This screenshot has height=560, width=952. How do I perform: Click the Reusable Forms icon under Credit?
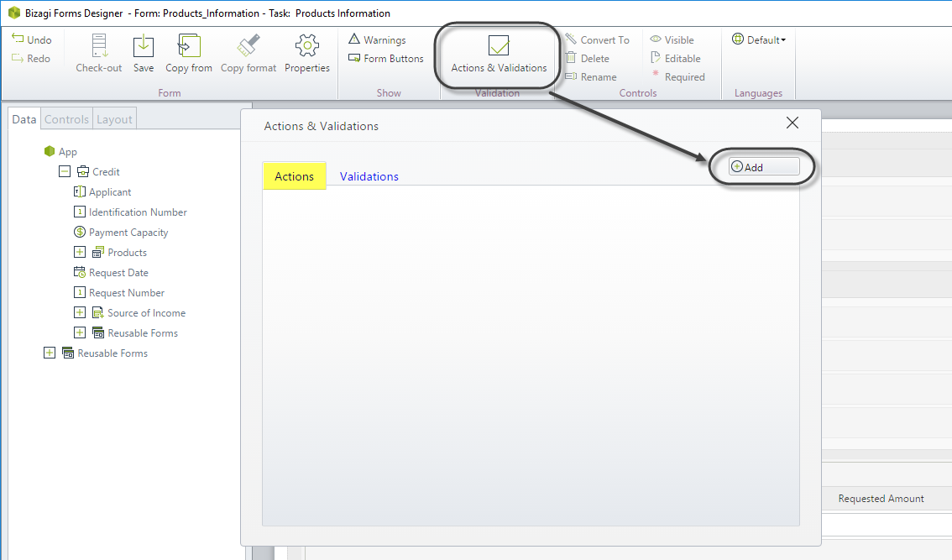97,332
